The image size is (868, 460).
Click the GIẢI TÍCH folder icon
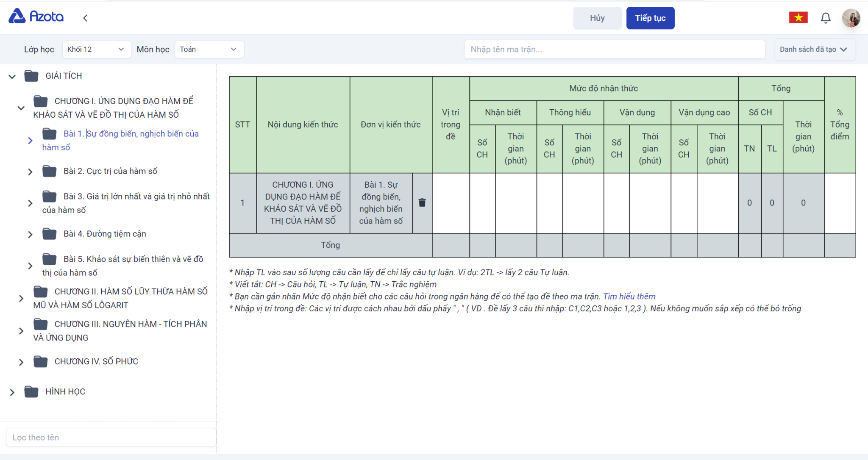point(31,76)
